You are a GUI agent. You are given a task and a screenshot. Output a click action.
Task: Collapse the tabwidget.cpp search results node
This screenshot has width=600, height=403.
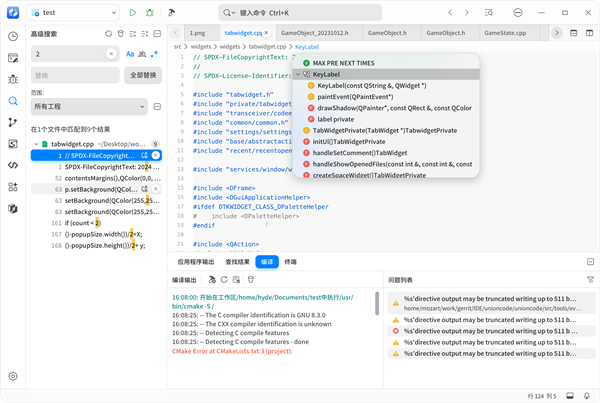[x=36, y=144]
